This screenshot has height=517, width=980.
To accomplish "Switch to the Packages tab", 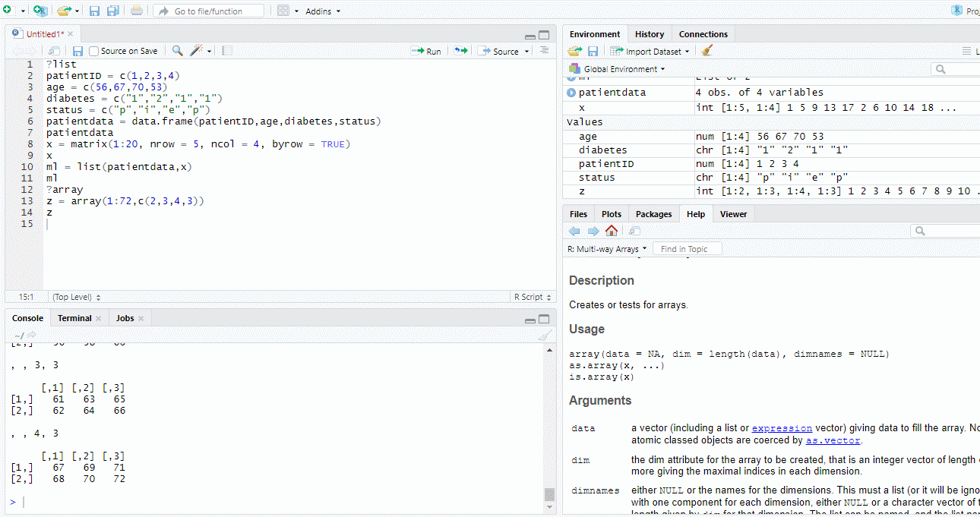I will pos(653,214).
